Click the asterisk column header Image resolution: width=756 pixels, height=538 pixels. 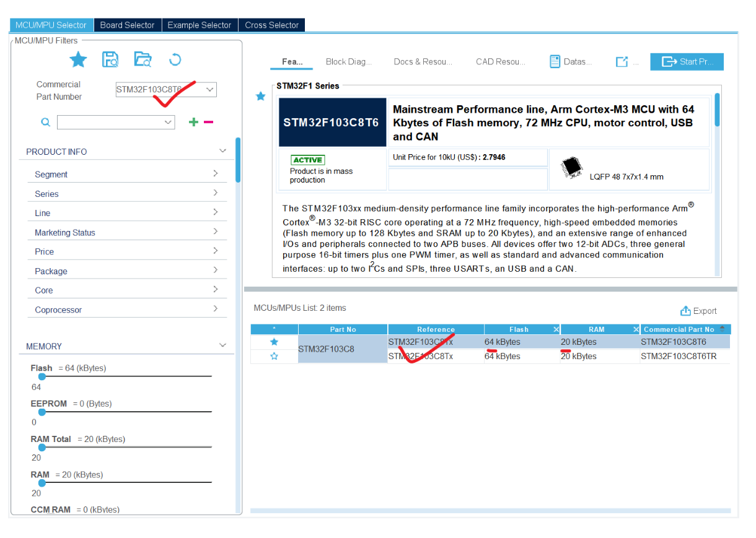[x=274, y=329]
